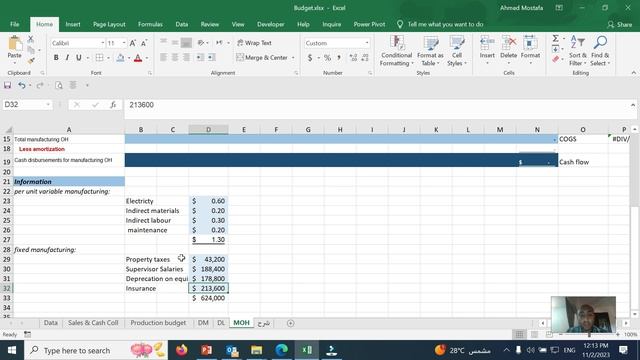
Task: Apply red font color
Action: (138, 58)
